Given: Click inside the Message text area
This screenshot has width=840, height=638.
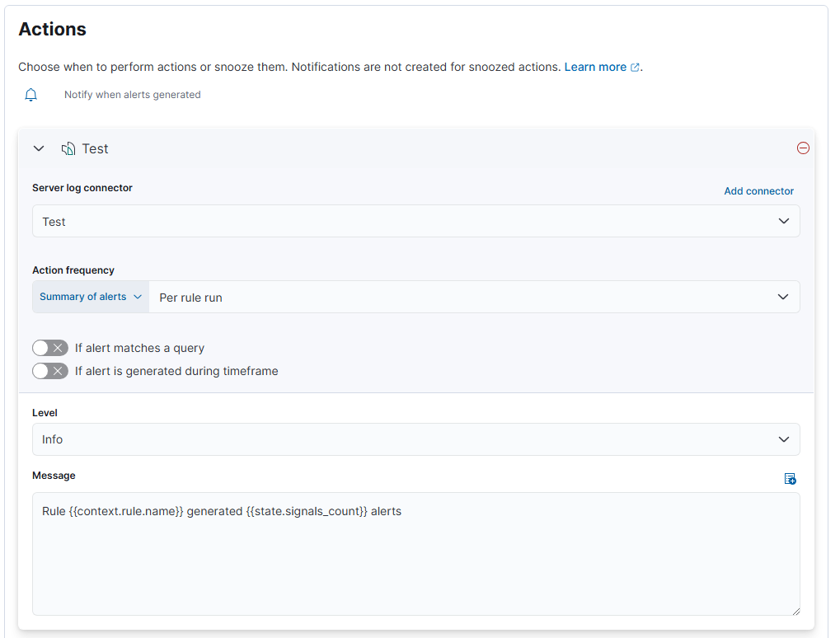Looking at the screenshot, I should (415, 561).
